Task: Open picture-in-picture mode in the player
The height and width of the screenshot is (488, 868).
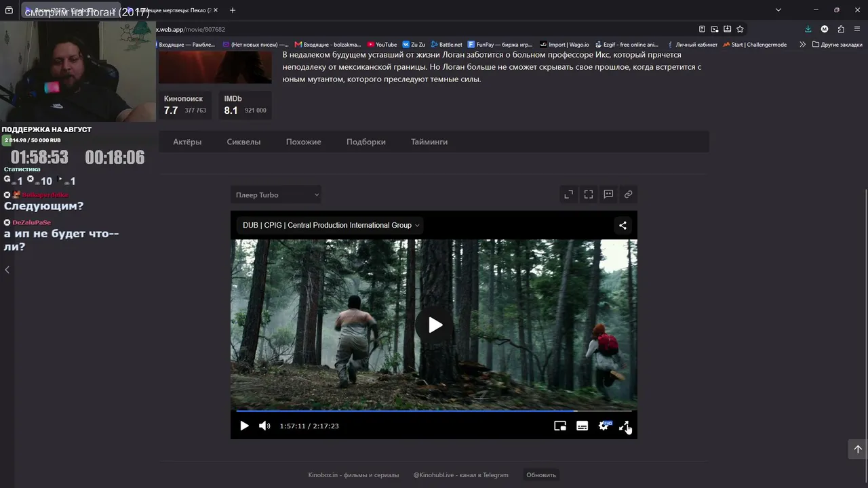Action: (x=560, y=426)
